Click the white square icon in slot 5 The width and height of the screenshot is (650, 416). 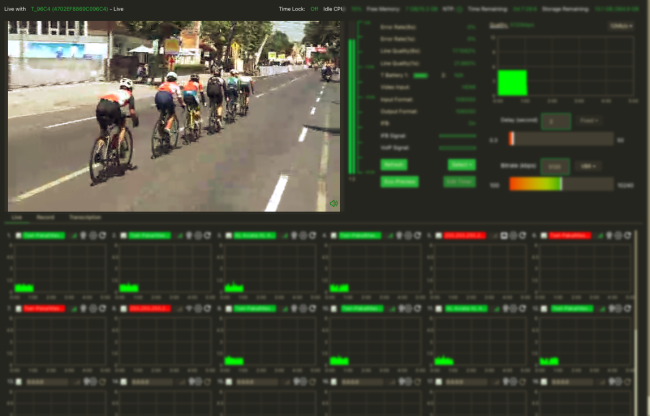[504, 235]
